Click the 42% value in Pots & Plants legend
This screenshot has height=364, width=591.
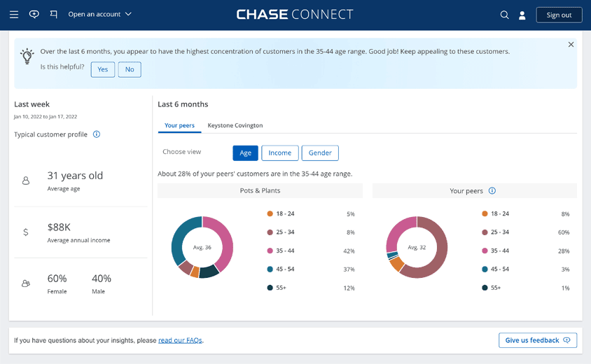pos(349,251)
